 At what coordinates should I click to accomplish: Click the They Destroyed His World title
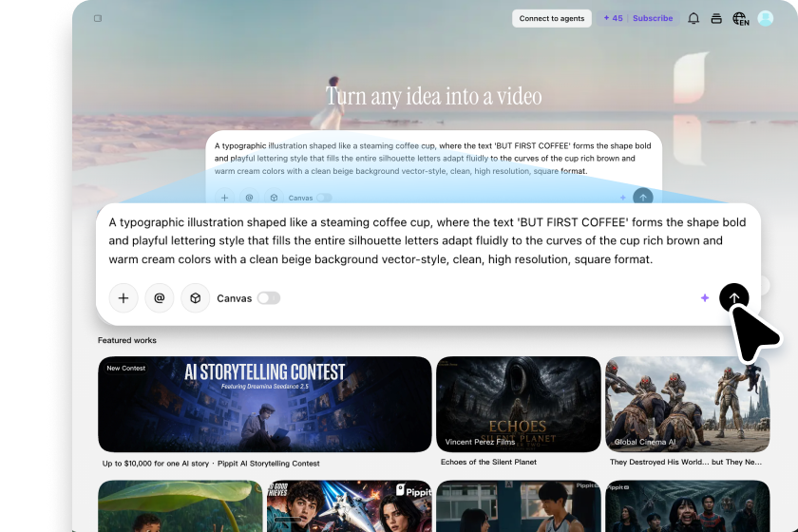(x=686, y=462)
